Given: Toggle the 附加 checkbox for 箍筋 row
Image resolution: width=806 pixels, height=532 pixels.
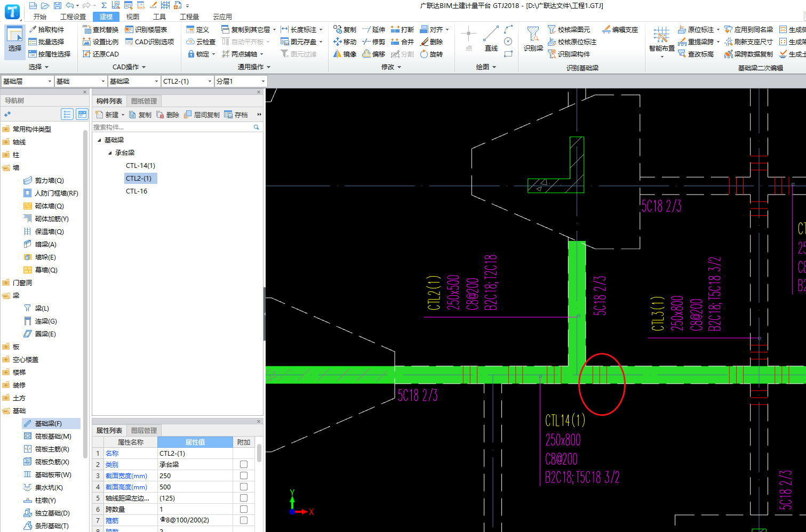Looking at the screenshot, I should (x=244, y=520).
